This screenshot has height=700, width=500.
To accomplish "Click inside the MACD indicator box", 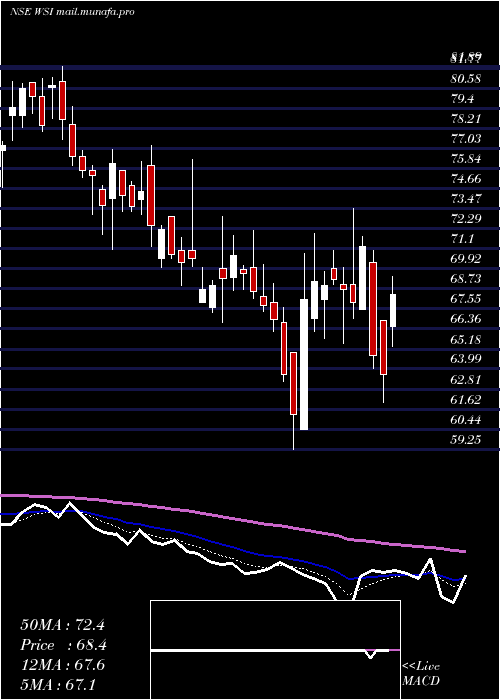I will 275,650.
